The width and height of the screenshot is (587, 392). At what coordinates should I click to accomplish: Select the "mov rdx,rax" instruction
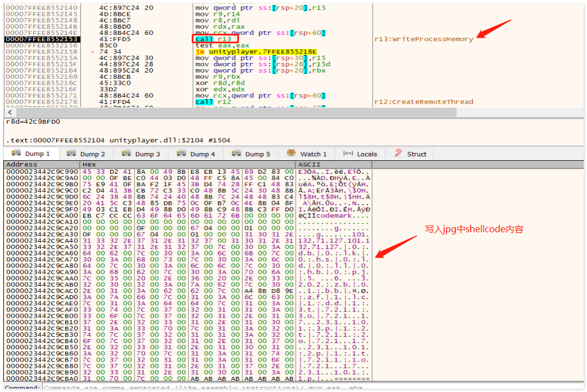220,26
